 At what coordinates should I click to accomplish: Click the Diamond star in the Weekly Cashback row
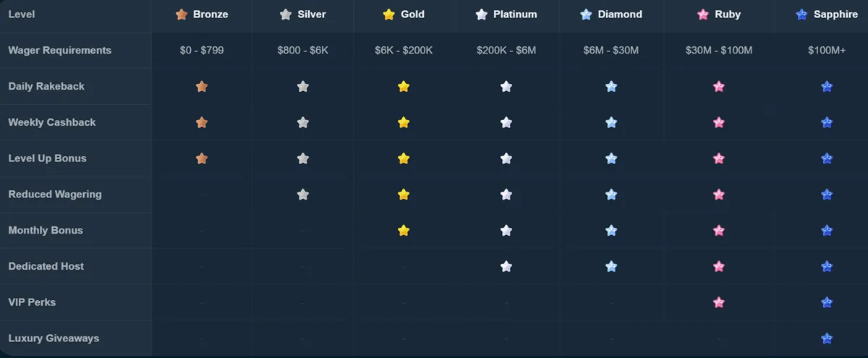pos(611,123)
